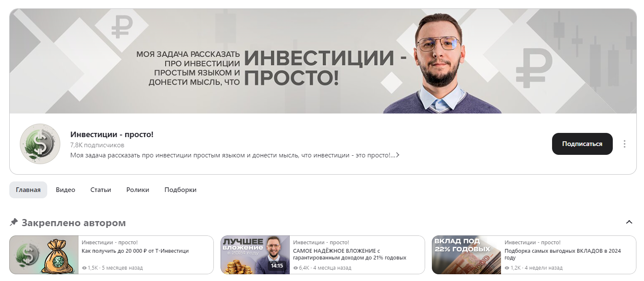This screenshot has height=281, width=644.
Task: Click the channel name Инвестиции - просто! heading
Action: 112,134
